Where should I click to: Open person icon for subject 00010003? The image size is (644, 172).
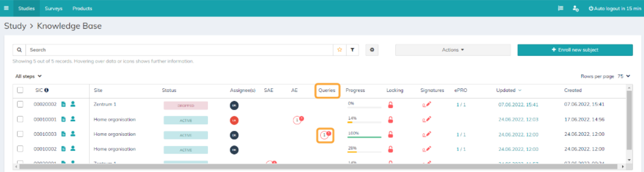(73, 134)
